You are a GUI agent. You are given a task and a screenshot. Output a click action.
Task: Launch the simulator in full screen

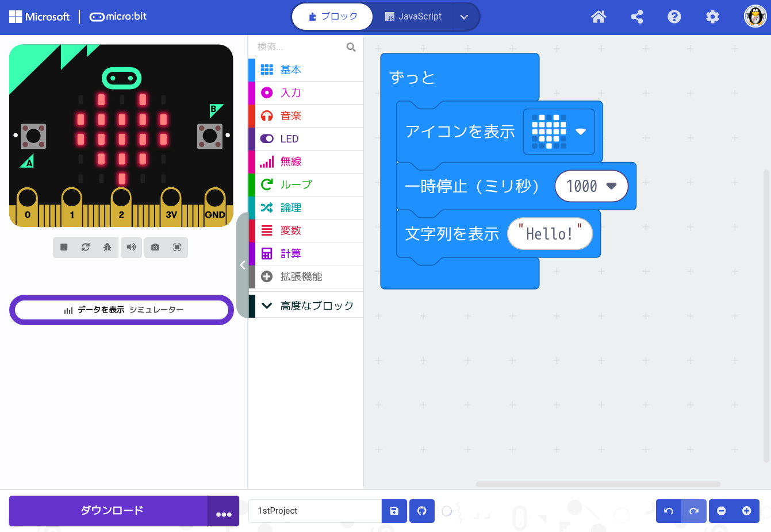(177, 247)
